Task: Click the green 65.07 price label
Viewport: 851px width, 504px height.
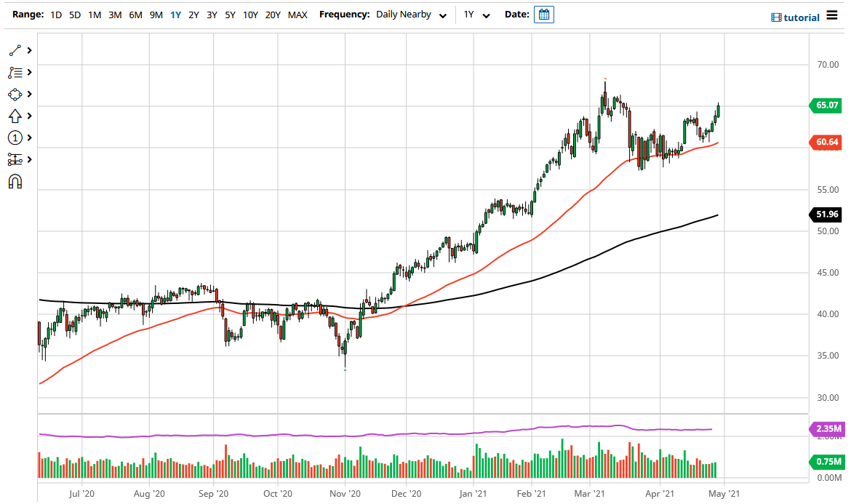Action: [x=826, y=105]
